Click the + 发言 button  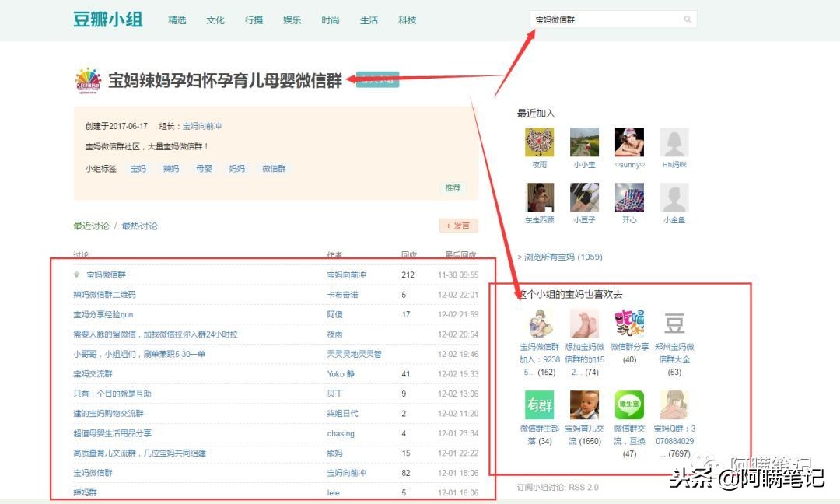point(458,226)
